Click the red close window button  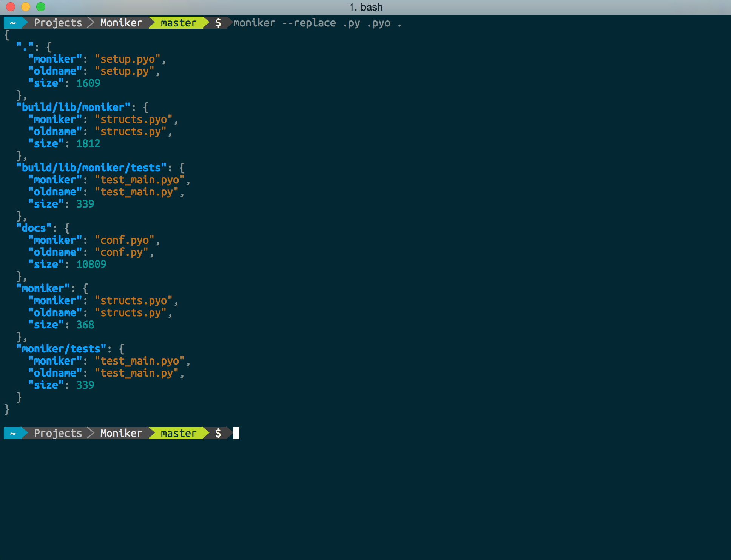coord(11,7)
